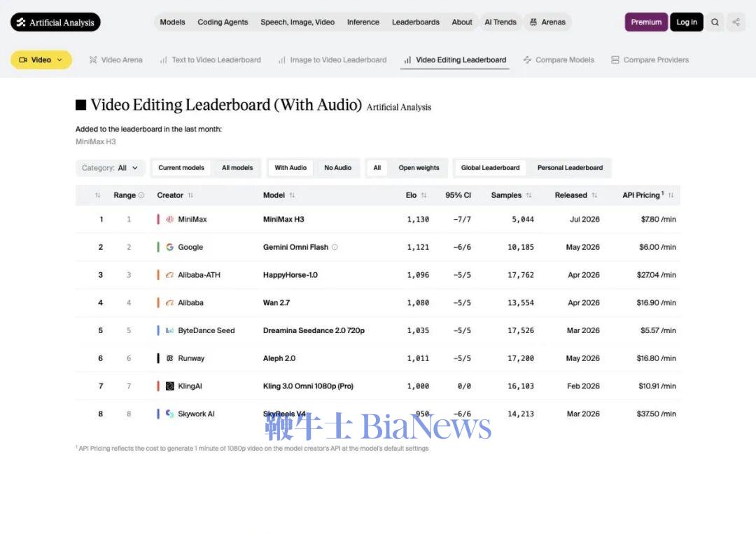Viewport: 756px width, 534px height.
Task: Open MiniMax H3 model link
Action: 283,219
